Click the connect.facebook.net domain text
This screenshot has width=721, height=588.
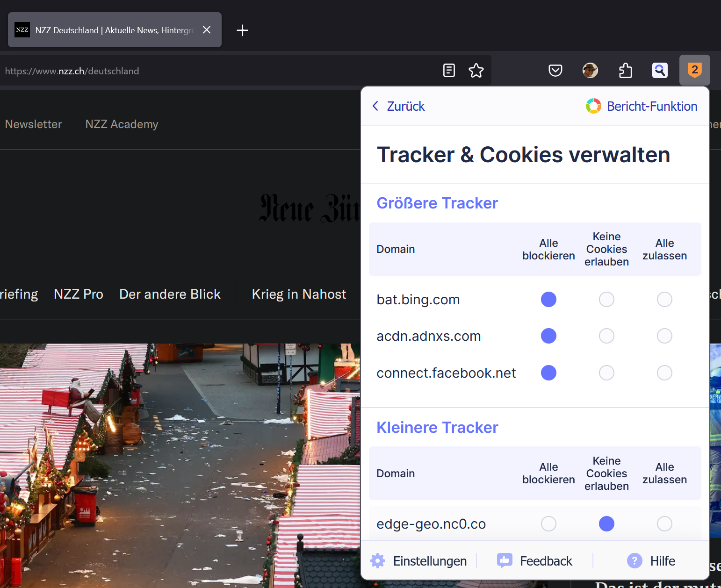tap(446, 373)
